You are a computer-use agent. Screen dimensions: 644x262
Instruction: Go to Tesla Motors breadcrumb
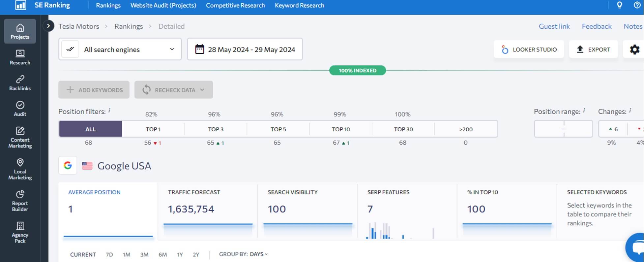tap(79, 26)
